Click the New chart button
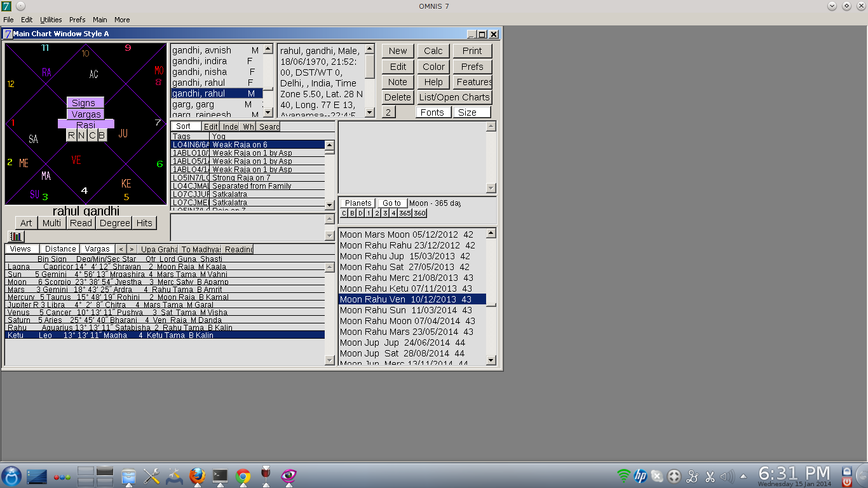Screen dimensions: 868x488 click(x=398, y=51)
